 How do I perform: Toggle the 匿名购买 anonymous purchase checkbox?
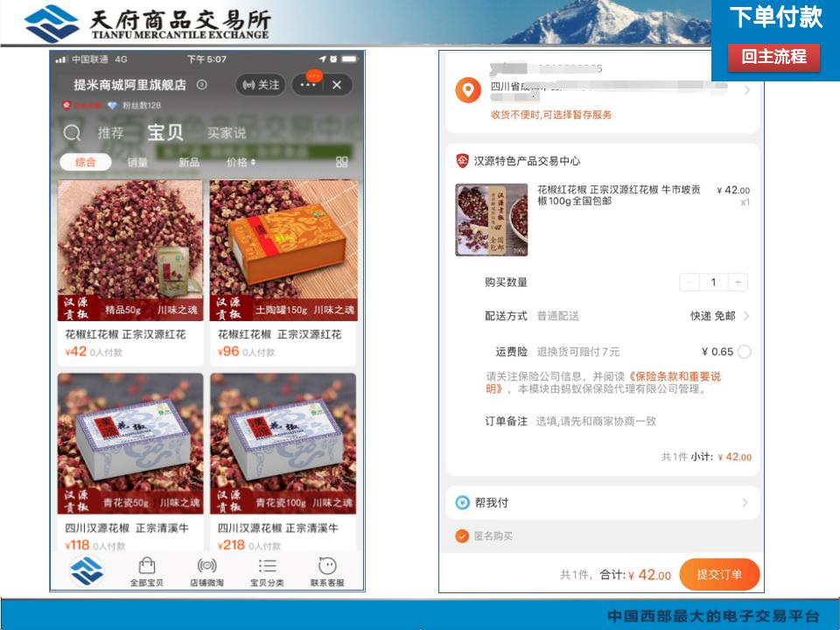pyautogui.click(x=462, y=536)
